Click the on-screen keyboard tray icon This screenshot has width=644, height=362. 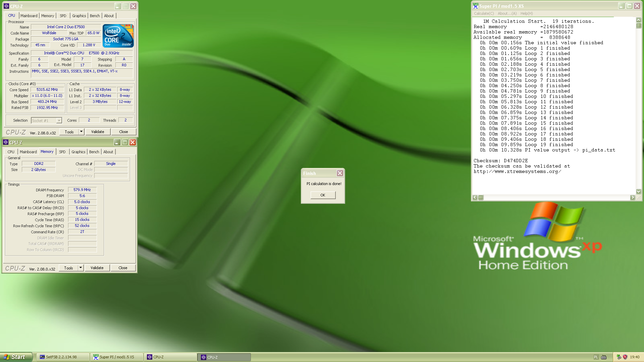coord(604,357)
